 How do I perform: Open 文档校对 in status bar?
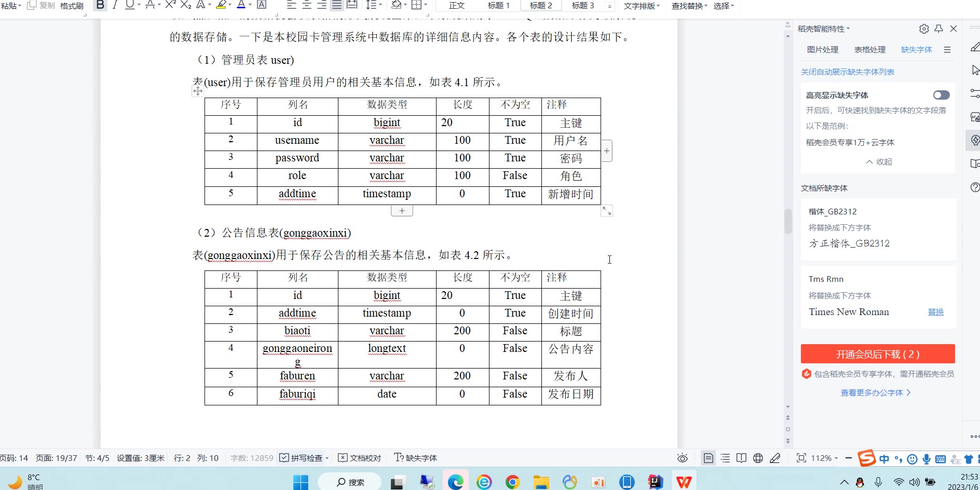tap(360, 458)
